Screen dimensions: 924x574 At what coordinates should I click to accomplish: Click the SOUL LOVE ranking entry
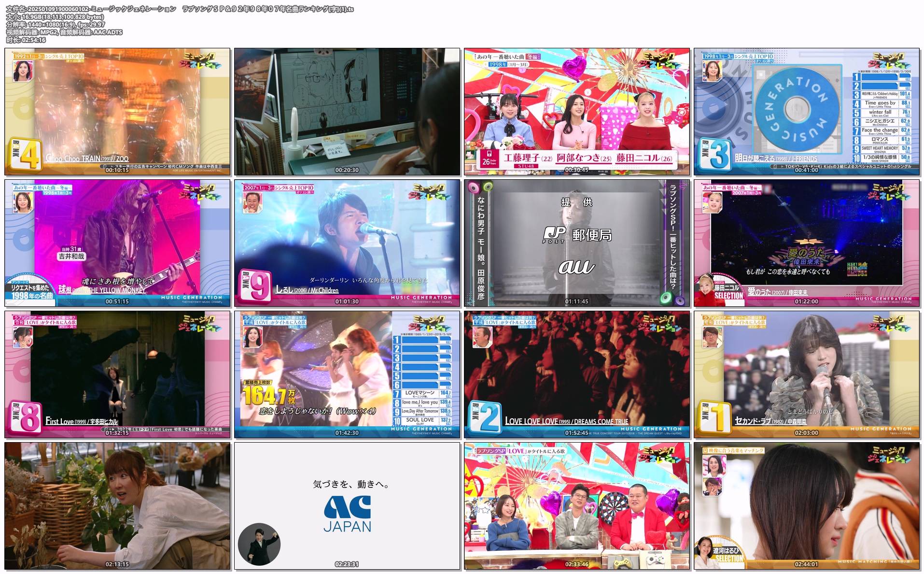point(422,421)
